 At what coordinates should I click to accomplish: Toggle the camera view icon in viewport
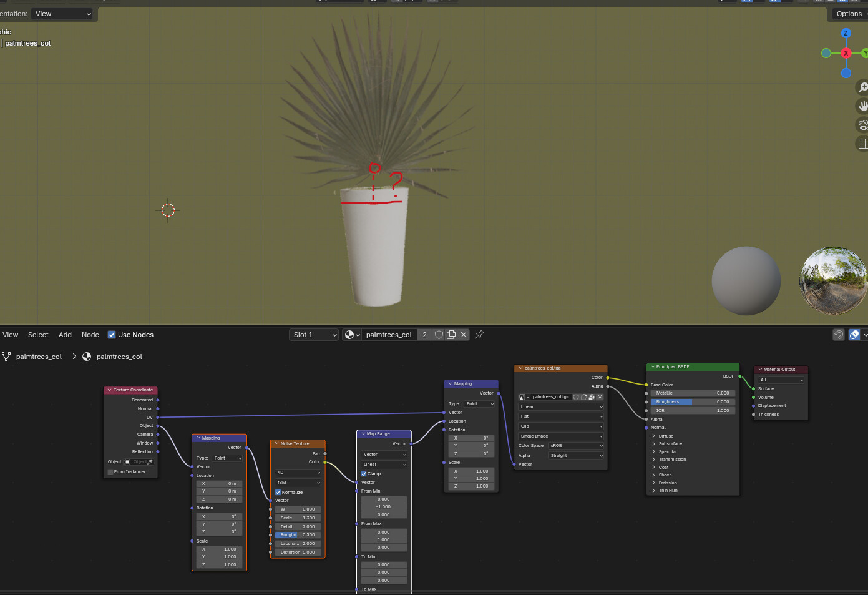(x=863, y=125)
